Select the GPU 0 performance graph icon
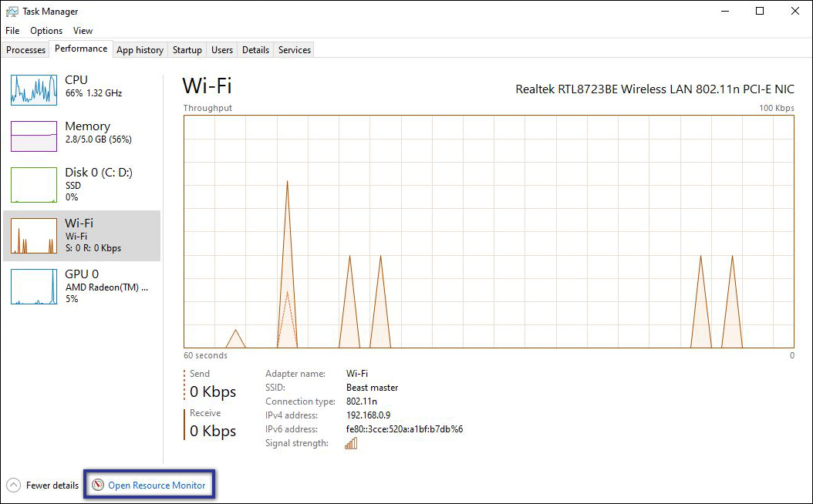The width and height of the screenshot is (813, 504). click(x=33, y=286)
